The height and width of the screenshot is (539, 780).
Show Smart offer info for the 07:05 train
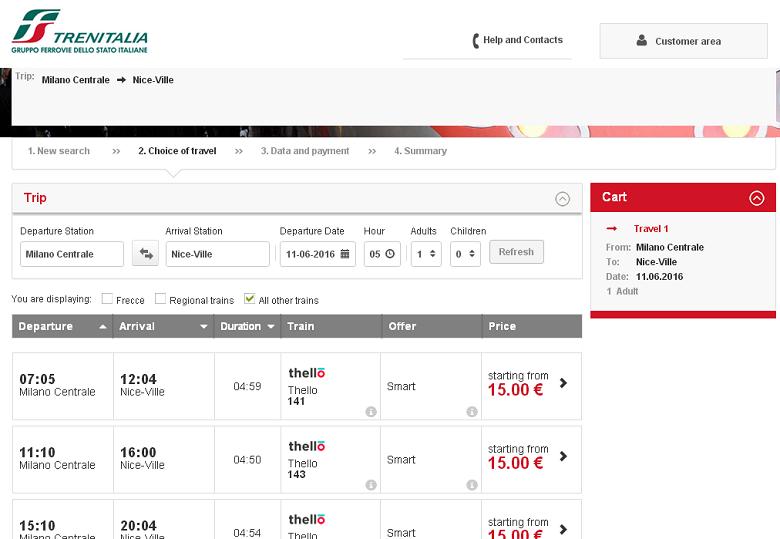pos(472,411)
